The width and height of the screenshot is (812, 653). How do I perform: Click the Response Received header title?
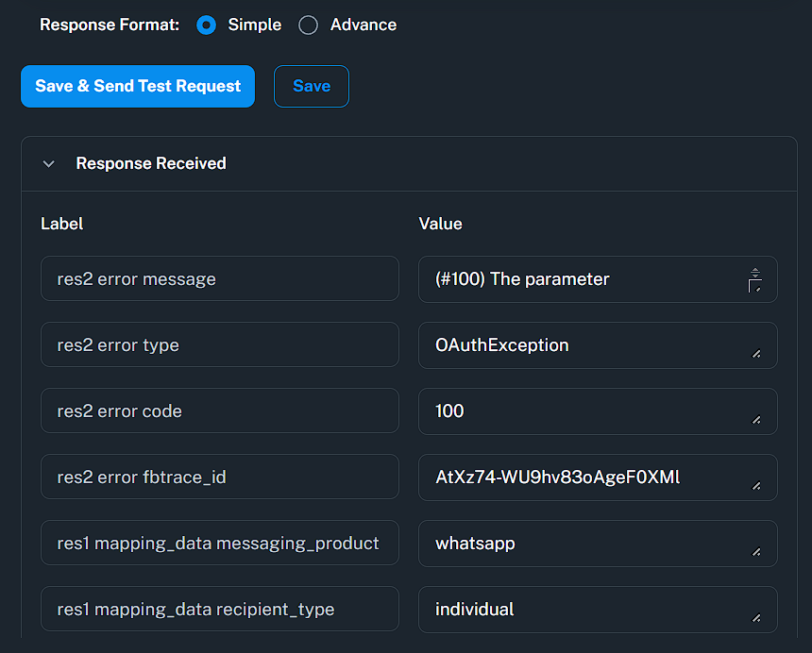click(151, 163)
